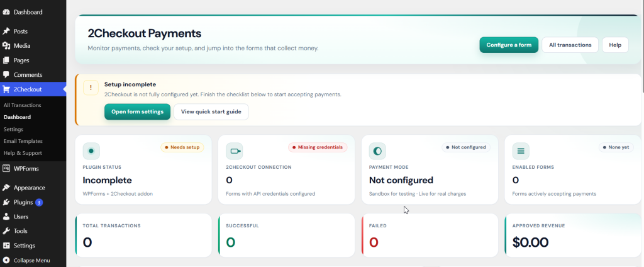644x267 pixels.
Task: Click the Setup incomplete warning exclamation icon
Action: coord(91,88)
